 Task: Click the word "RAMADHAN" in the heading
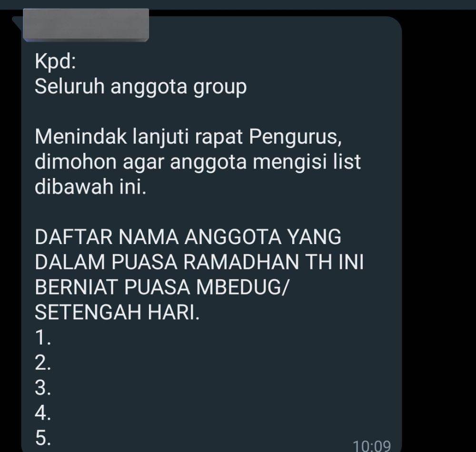click(x=241, y=262)
